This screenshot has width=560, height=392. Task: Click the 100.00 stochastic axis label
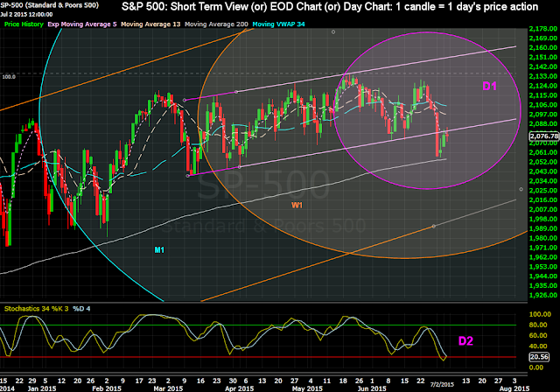coord(540,314)
